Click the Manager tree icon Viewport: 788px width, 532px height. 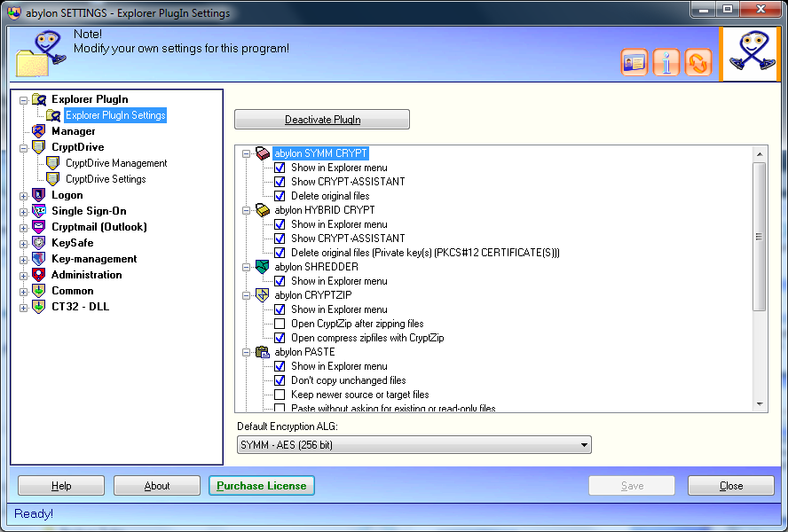[x=39, y=131]
